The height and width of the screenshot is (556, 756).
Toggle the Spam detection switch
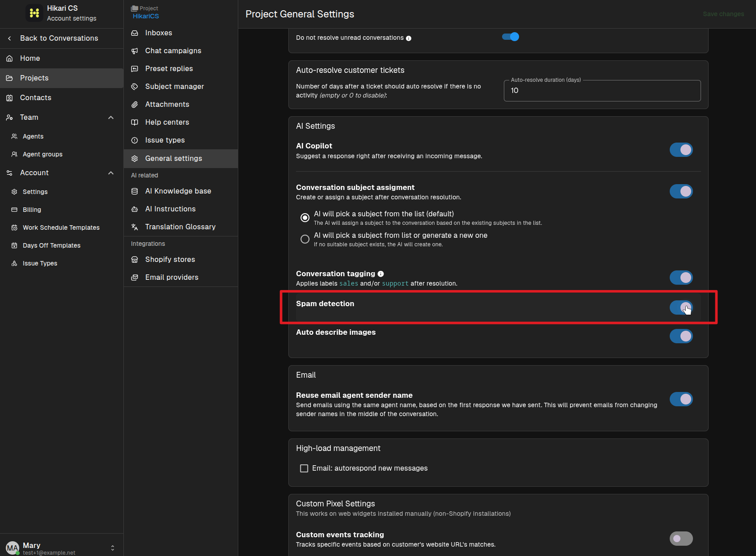click(x=681, y=307)
